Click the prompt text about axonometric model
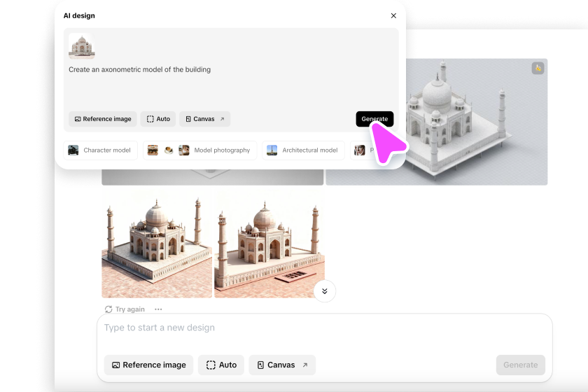588x392 pixels. (x=139, y=70)
